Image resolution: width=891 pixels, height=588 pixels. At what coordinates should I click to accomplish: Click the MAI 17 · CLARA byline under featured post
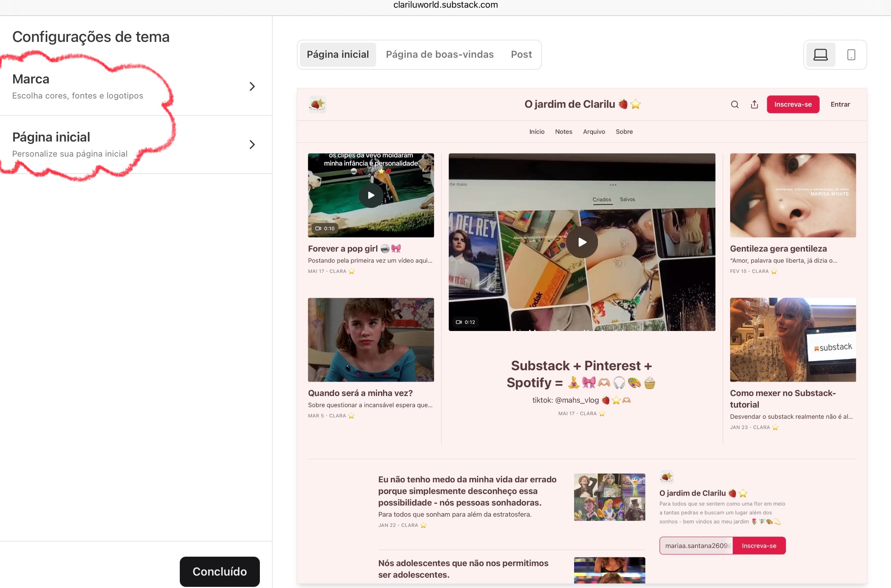(582, 414)
